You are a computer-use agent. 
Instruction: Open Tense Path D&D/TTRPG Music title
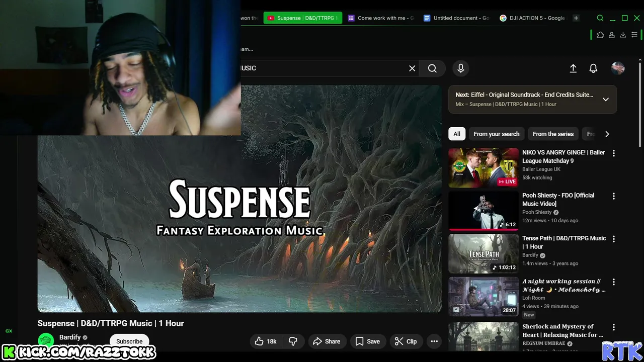pyautogui.click(x=564, y=242)
